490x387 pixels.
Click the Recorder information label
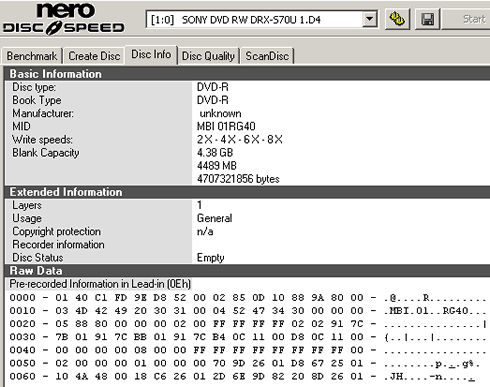(x=58, y=245)
